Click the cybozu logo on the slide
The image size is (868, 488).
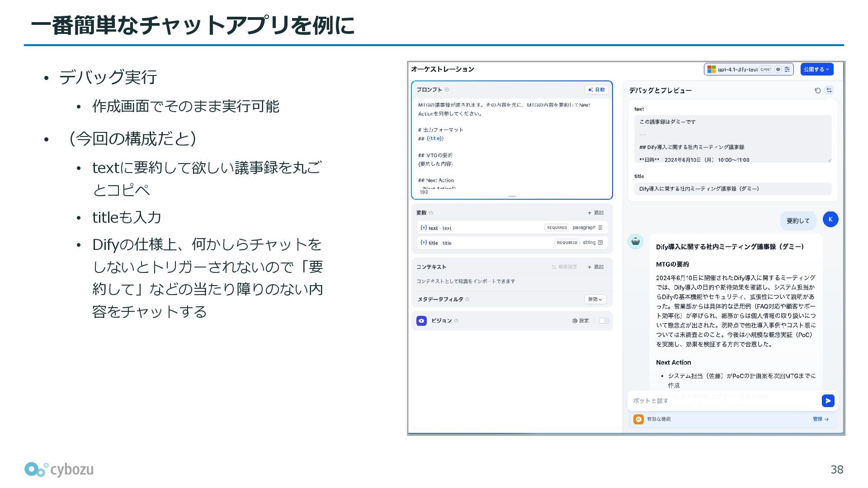coord(59,469)
